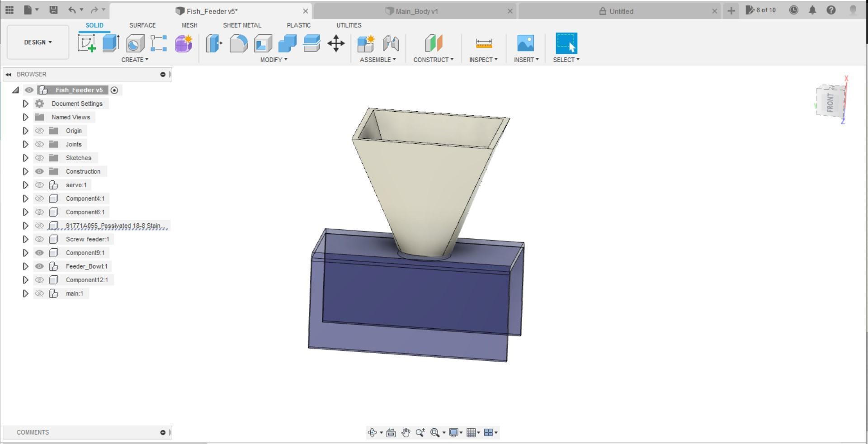The width and height of the screenshot is (868, 444).
Task: Select the Create Sketch tool
Action: (x=86, y=43)
